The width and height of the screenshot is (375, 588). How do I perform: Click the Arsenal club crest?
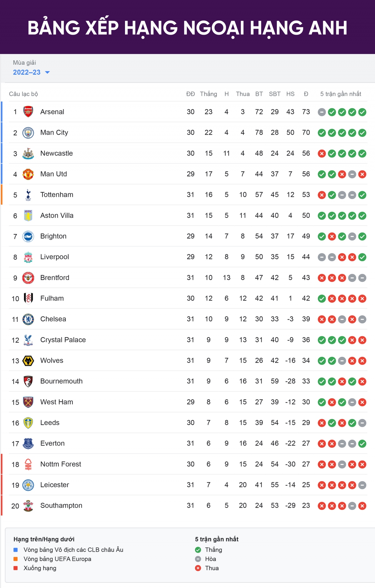(28, 112)
